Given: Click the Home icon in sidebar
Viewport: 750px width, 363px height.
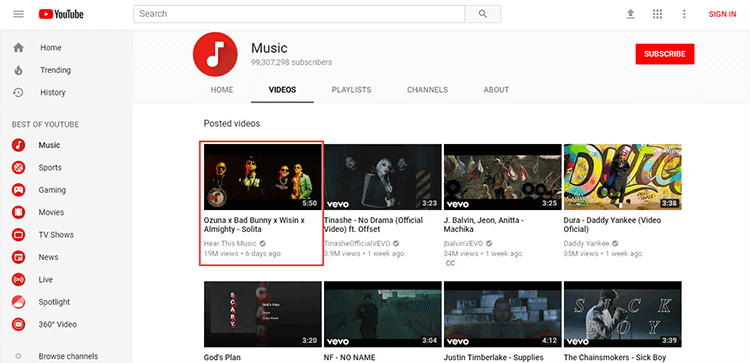Looking at the screenshot, I should tap(18, 48).
